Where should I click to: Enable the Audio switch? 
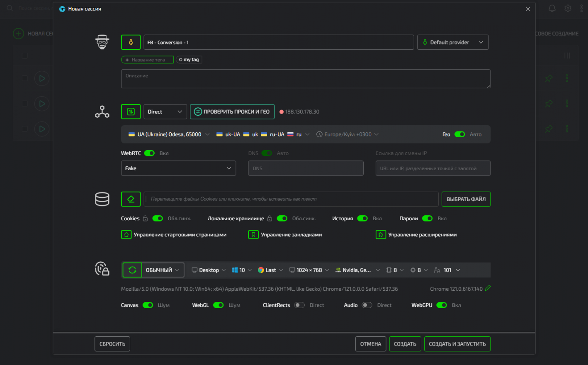pyautogui.click(x=367, y=305)
